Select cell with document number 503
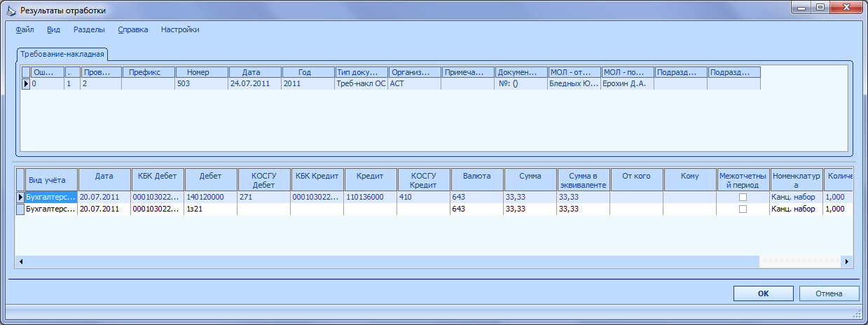 click(x=202, y=83)
